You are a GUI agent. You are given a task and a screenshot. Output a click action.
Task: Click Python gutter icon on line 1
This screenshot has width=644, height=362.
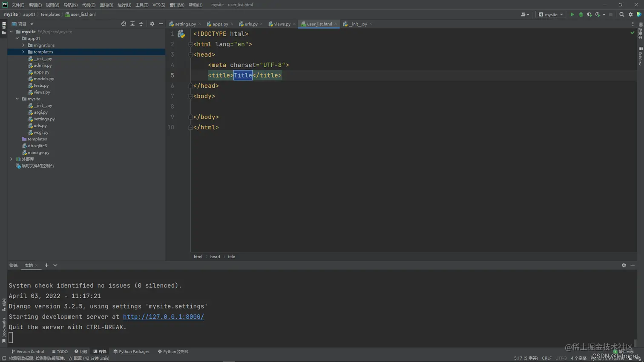(181, 34)
